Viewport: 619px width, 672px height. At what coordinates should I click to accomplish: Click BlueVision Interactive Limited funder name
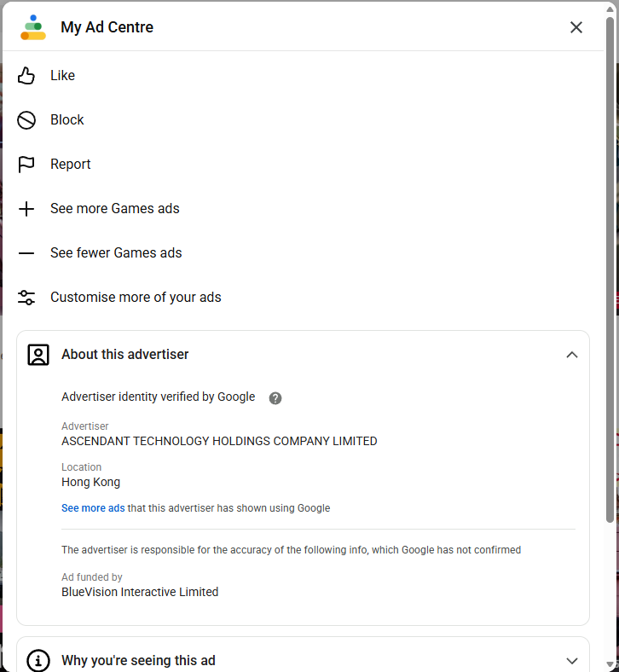[140, 592]
